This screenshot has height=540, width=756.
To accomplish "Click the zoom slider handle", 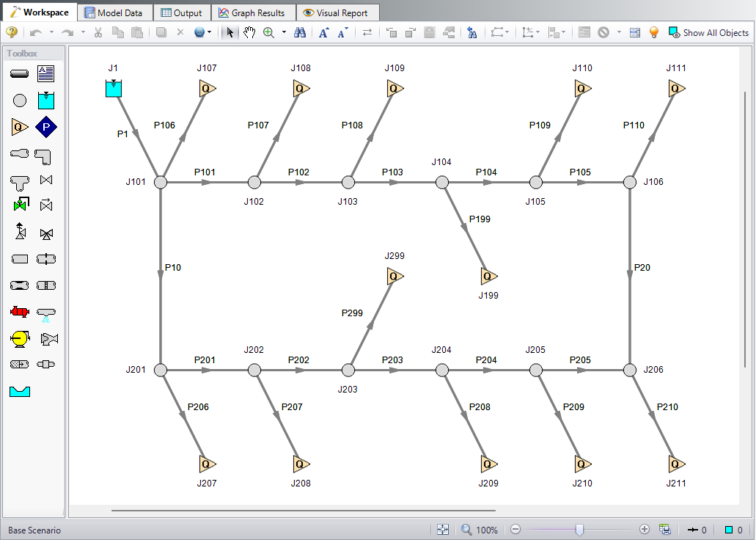I will (579, 530).
